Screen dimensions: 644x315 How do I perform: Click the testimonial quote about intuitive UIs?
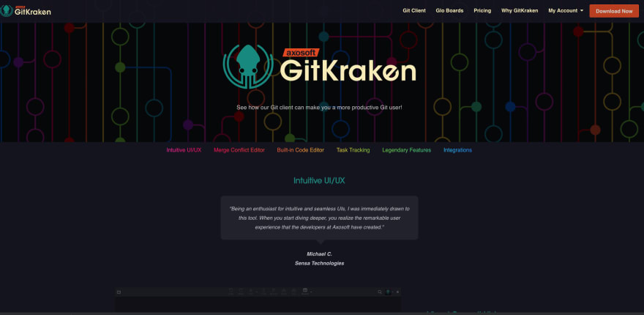[x=320, y=218]
